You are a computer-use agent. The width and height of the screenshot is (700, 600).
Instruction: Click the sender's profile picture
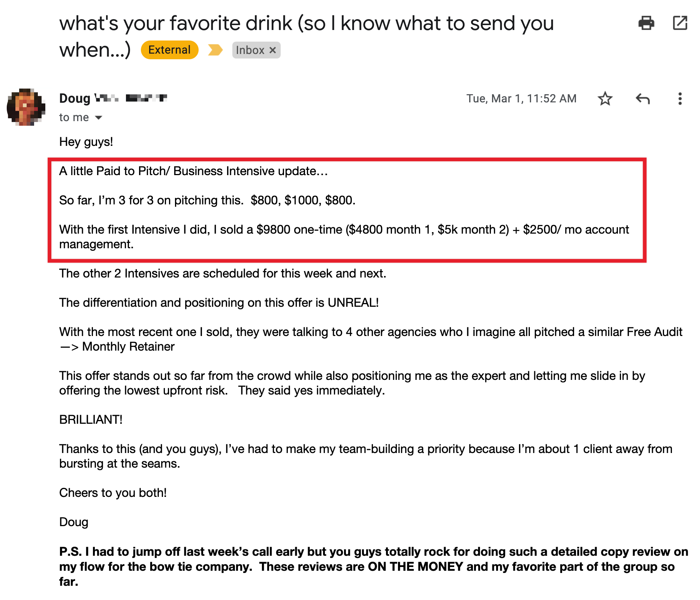pos(26,107)
